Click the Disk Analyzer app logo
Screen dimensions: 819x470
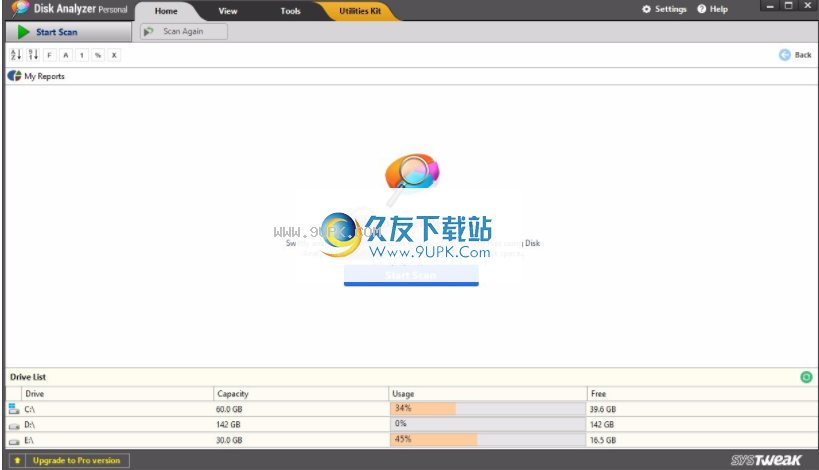click(x=20, y=8)
